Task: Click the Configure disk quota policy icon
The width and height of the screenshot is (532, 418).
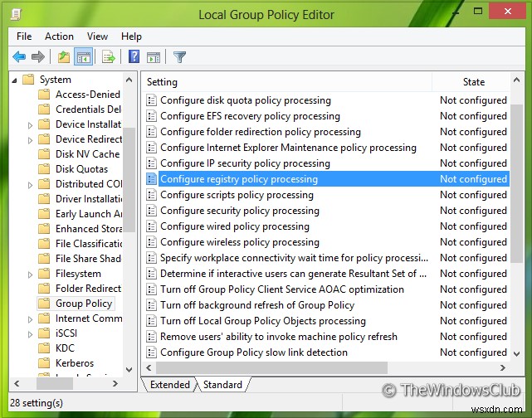Action: pos(151,100)
